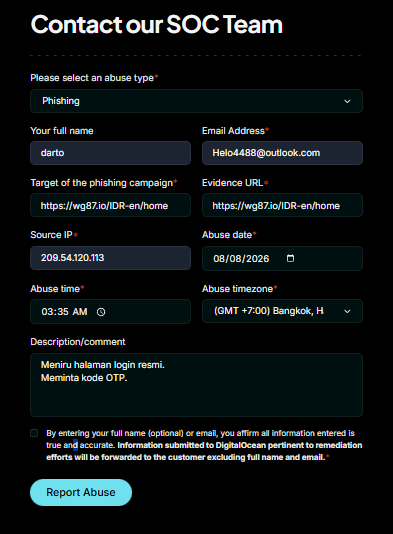Open the Abuse timezone dropdown
The image size is (393, 534).
click(x=282, y=311)
